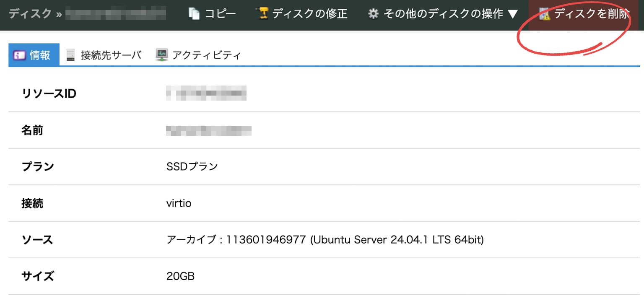The width and height of the screenshot is (644, 301).
Task: Click the リソースID label
Action: point(49,93)
